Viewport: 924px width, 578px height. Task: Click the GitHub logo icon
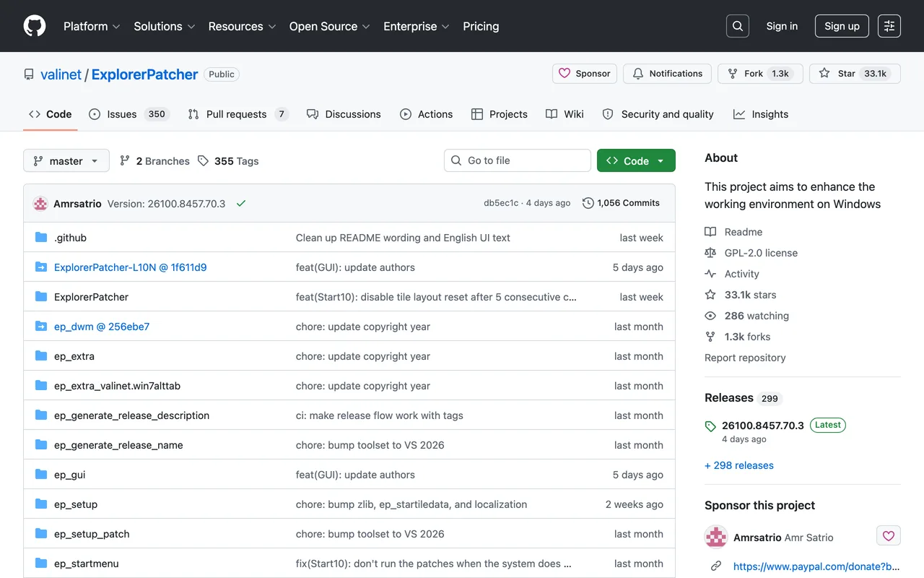tap(35, 26)
